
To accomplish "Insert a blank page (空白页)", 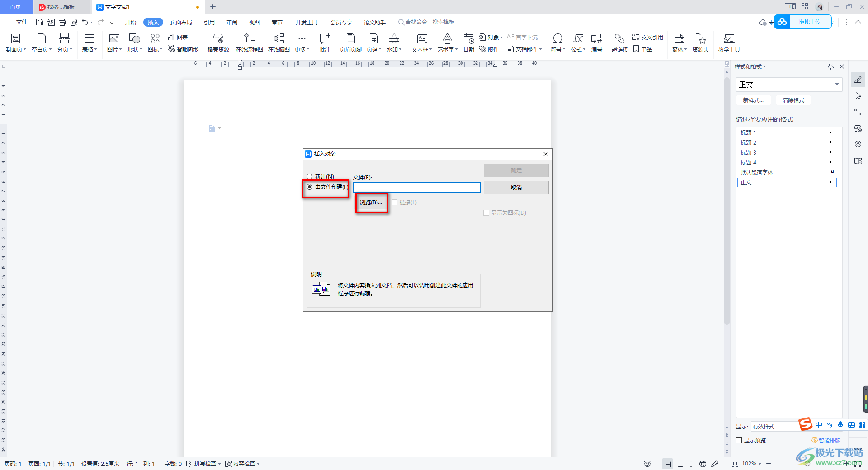I will pyautogui.click(x=41, y=43).
